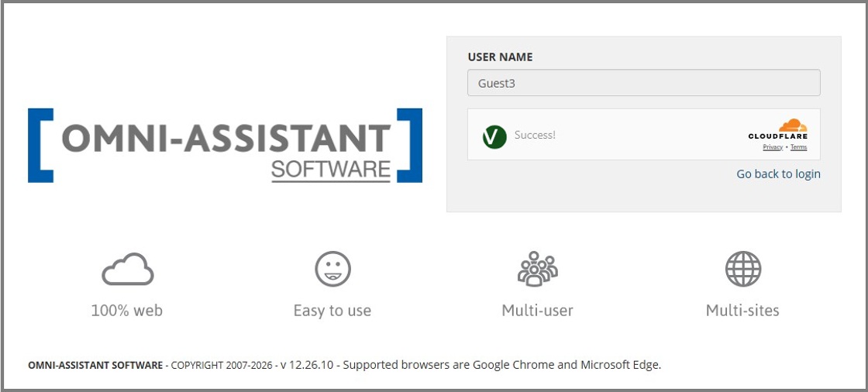This screenshot has width=868, height=392.
Task: Click the Multi-sites globe icon
Action: click(x=743, y=269)
